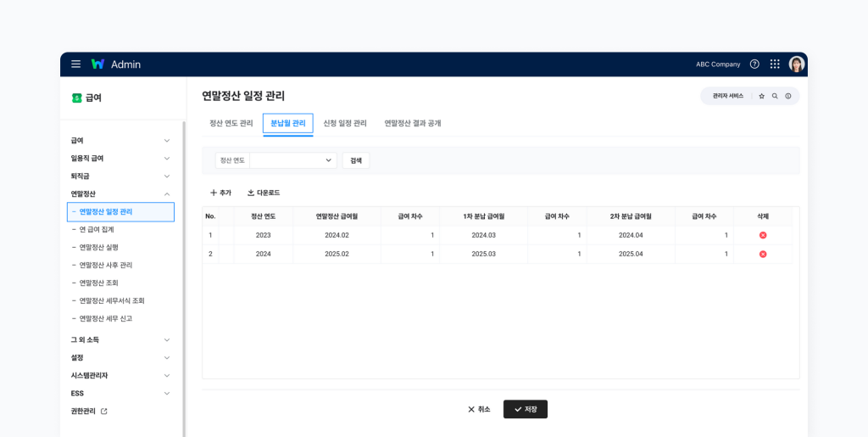The width and height of the screenshot is (868, 437).
Task: Open the user profile avatar
Action: pyautogui.click(x=797, y=64)
